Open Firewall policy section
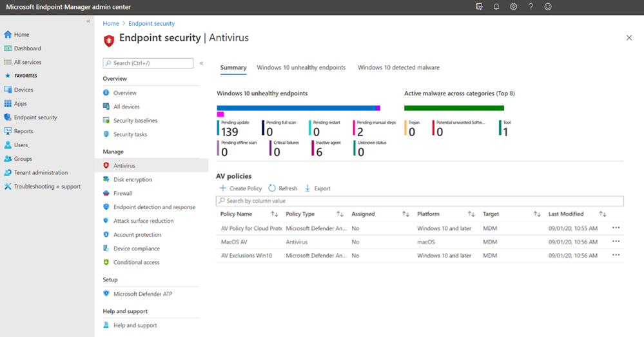644x337 pixels. pos(122,193)
